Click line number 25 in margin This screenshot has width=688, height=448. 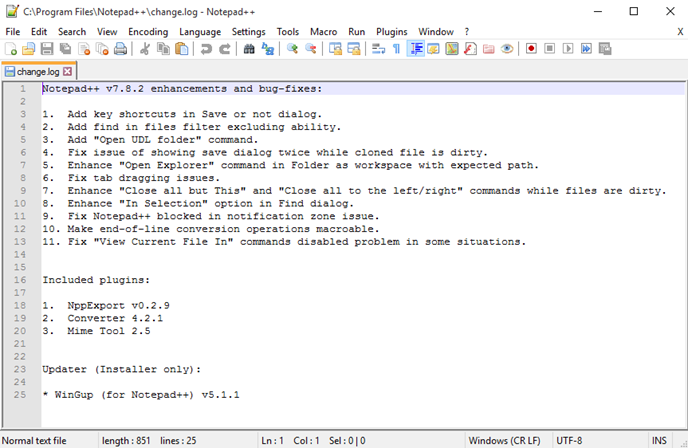coord(20,394)
